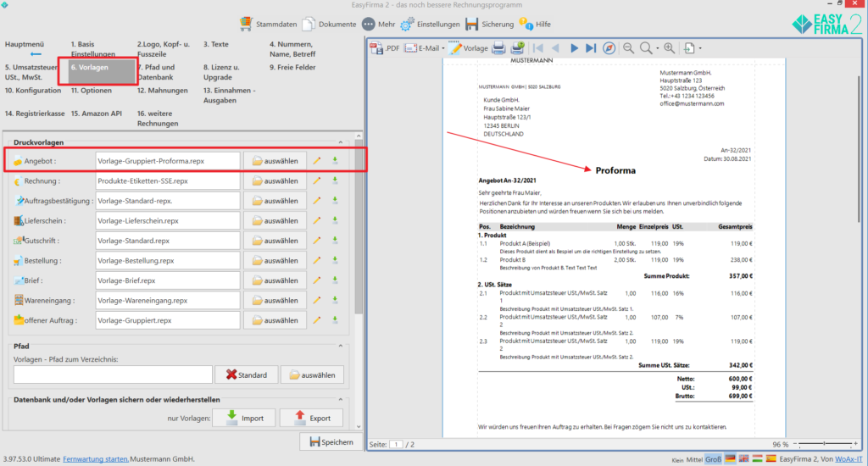This screenshot has height=466, width=868.
Task: Jump to last page in preview
Action: coord(591,48)
